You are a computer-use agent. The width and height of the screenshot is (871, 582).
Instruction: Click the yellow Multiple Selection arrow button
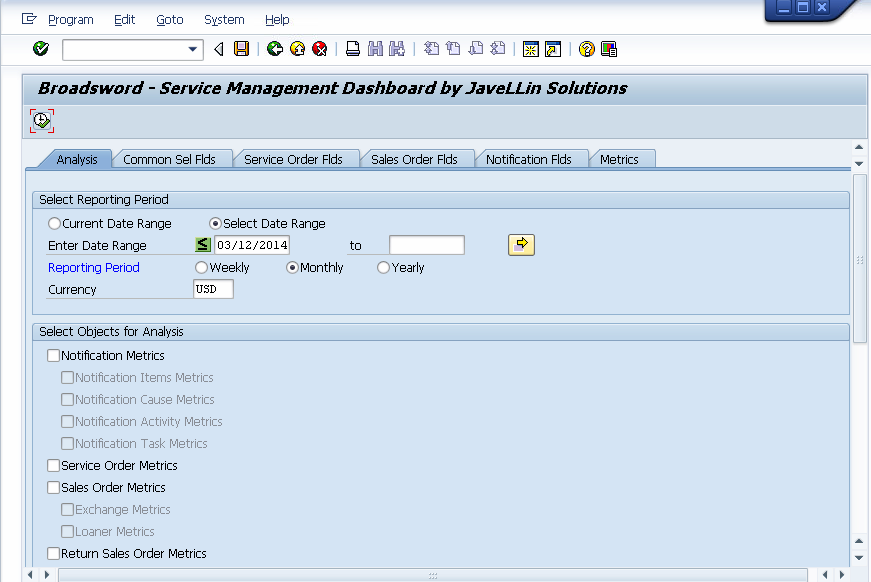(x=521, y=244)
